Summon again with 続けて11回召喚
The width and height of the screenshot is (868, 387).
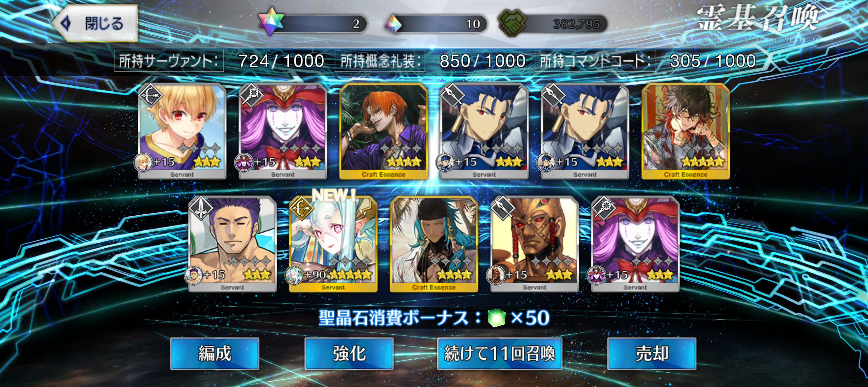(x=500, y=354)
